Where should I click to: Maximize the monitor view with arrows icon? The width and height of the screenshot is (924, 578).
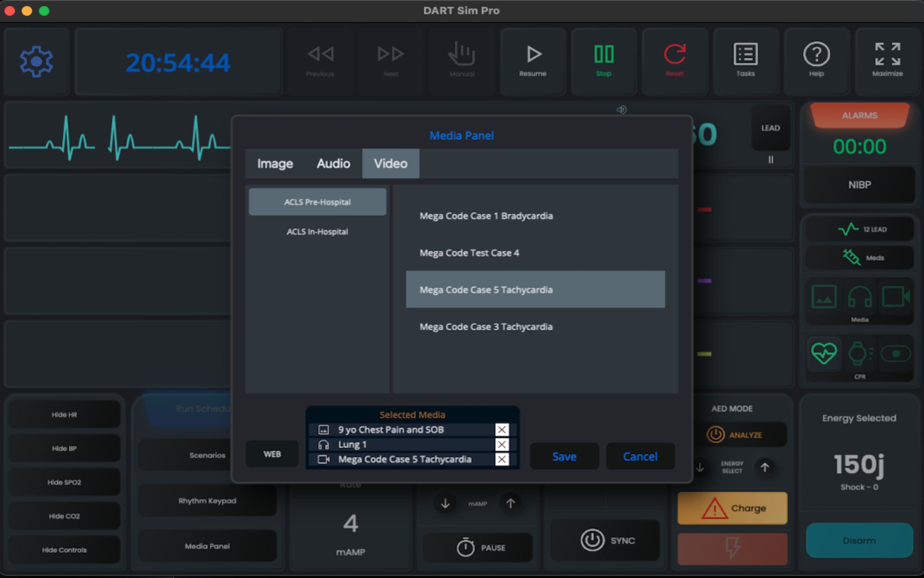(887, 61)
